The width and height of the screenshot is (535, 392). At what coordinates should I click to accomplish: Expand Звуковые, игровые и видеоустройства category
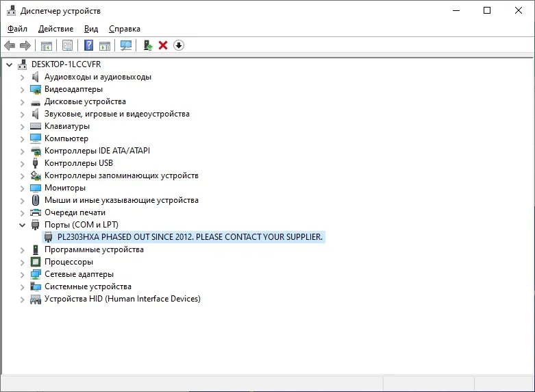point(22,114)
